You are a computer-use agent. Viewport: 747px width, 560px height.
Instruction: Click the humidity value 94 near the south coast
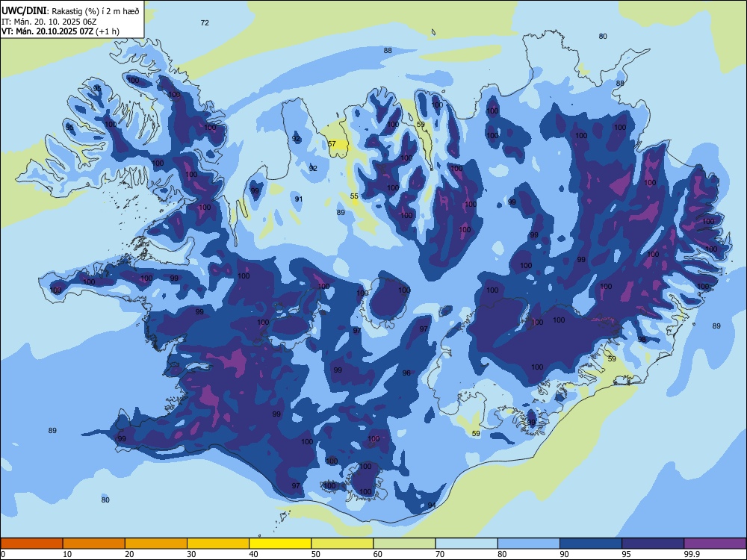click(x=432, y=505)
